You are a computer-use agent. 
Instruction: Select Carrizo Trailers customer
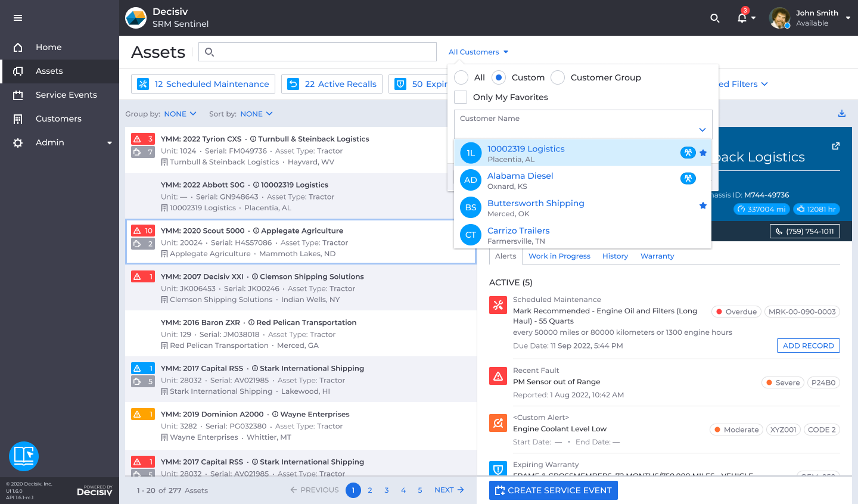tap(583, 235)
